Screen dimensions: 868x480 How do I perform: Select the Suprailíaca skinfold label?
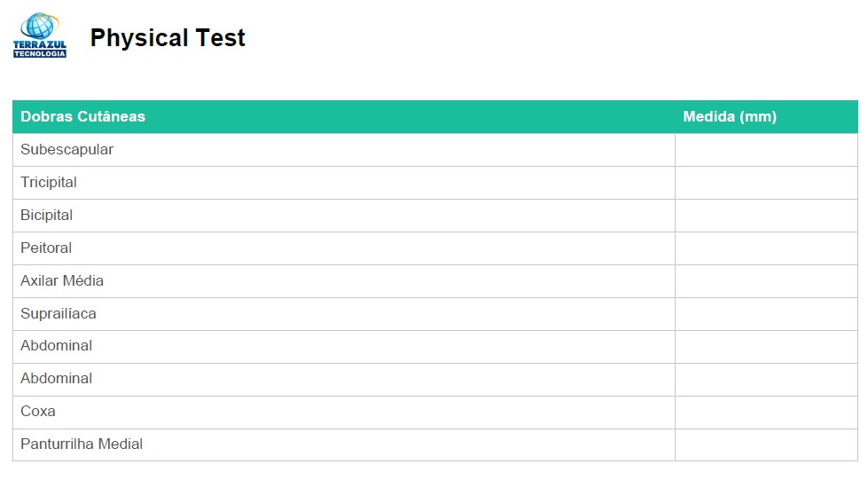[x=59, y=314]
